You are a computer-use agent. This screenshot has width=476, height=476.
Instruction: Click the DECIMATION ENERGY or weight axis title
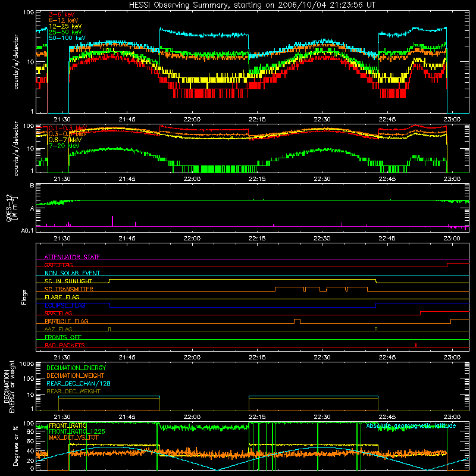pyautogui.click(x=9, y=386)
